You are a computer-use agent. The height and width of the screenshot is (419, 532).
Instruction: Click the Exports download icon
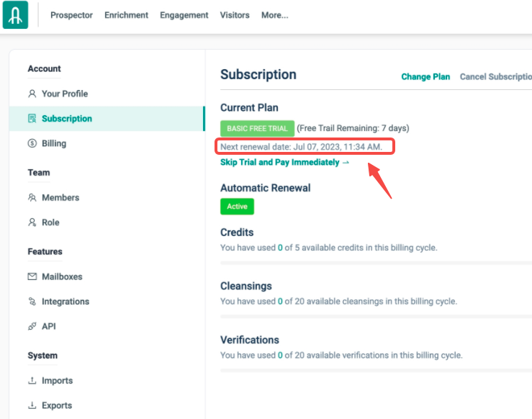[32, 405]
